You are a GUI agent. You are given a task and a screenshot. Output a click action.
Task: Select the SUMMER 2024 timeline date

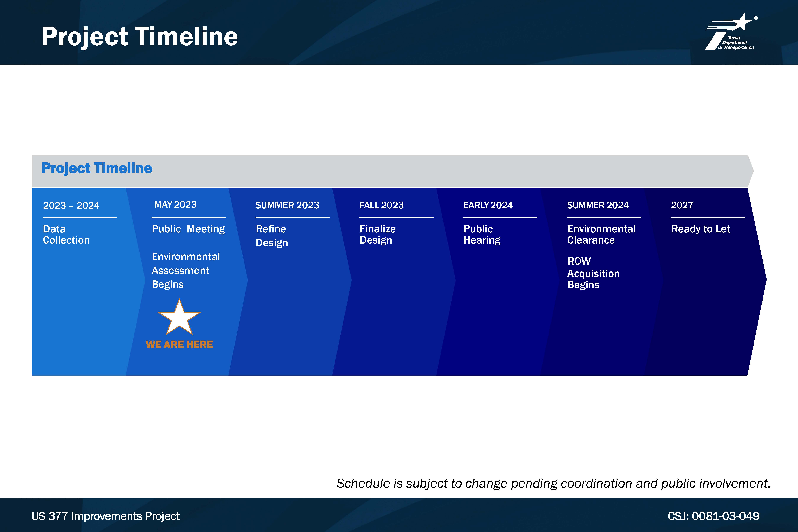(598, 205)
